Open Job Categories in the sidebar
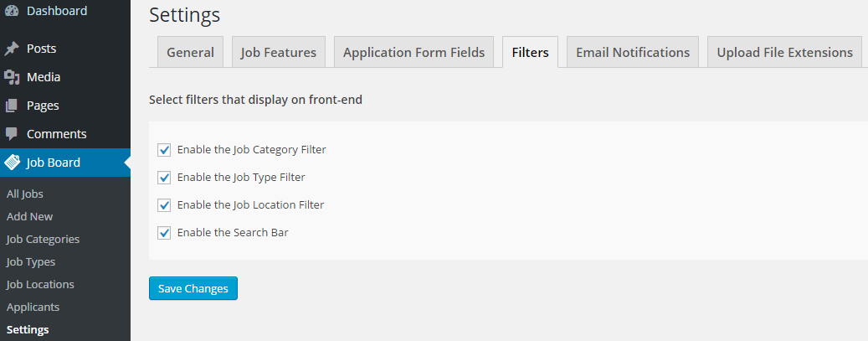 click(44, 239)
